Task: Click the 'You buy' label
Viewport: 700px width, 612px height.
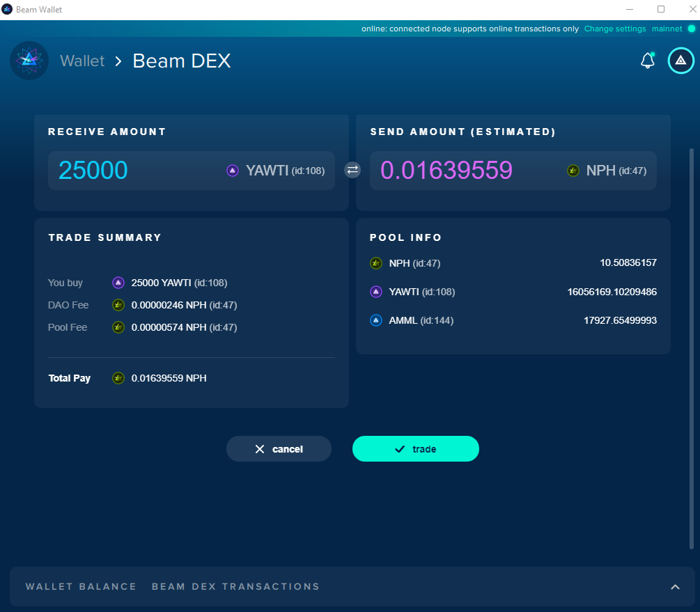Action: tap(65, 283)
